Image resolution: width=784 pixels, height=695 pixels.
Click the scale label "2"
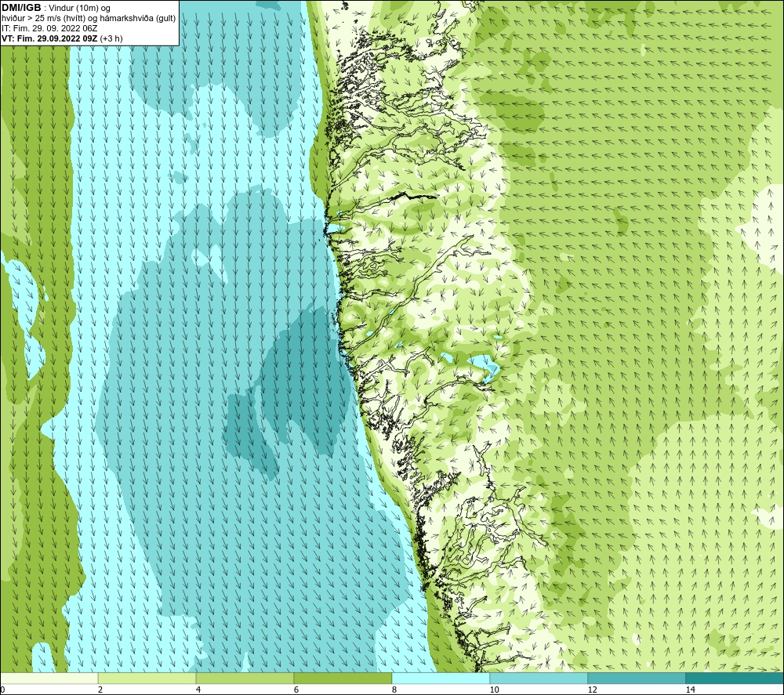click(x=100, y=690)
